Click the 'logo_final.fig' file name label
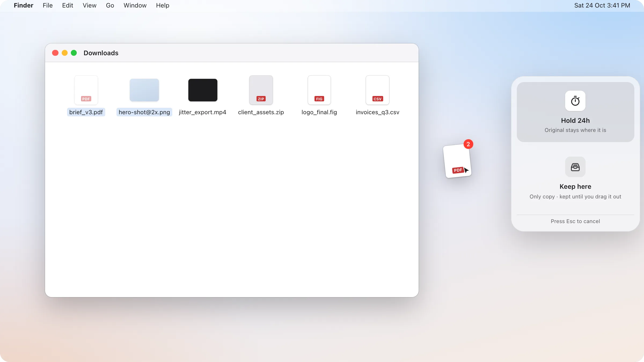The image size is (644, 362). [319, 112]
